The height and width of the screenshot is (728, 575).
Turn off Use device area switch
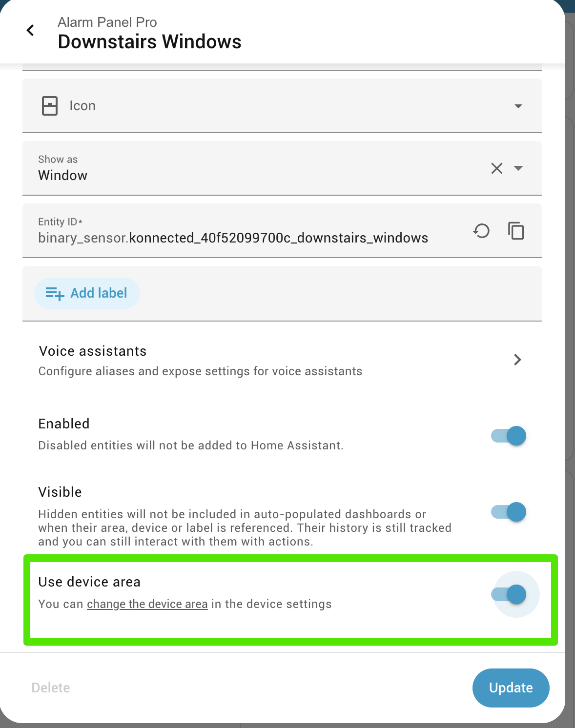509,594
